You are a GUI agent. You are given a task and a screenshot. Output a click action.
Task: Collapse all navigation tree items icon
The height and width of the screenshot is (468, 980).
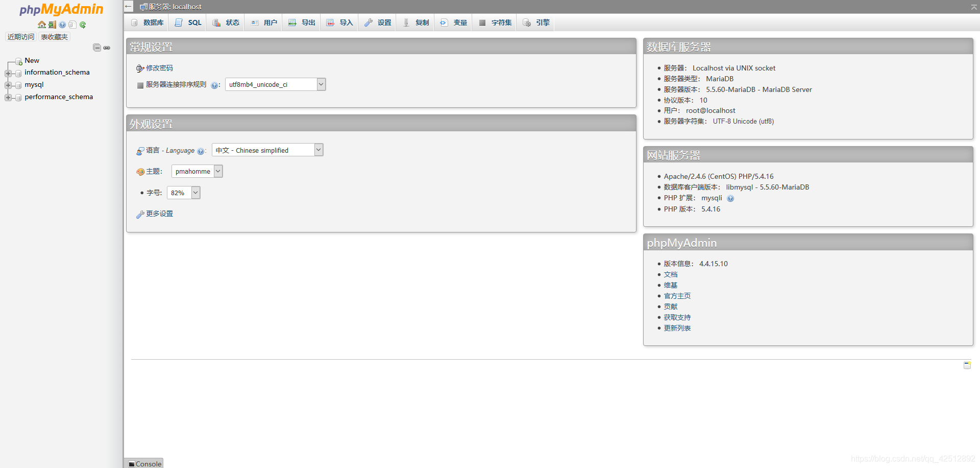pos(97,48)
